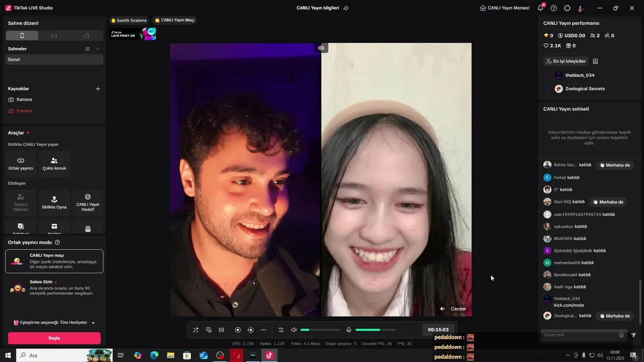Add a source with the Kaynaklar plus
The width and height of the screenshot is (644, 362).
pos(98,88)
